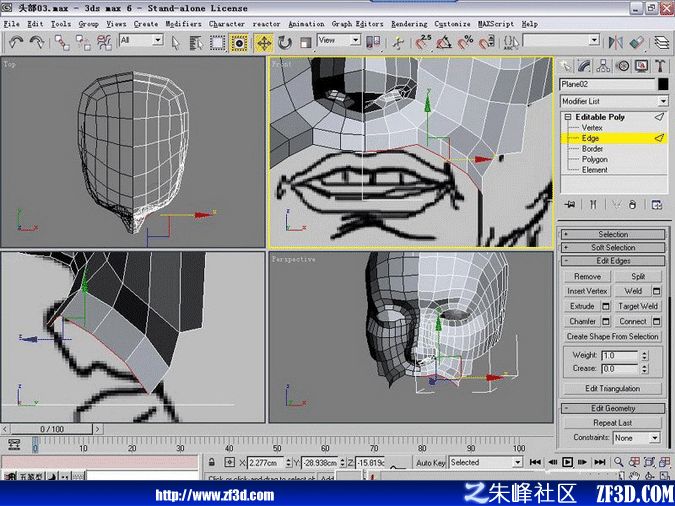
Task: Click the Chamfer button
Action: tap(582, 321)
